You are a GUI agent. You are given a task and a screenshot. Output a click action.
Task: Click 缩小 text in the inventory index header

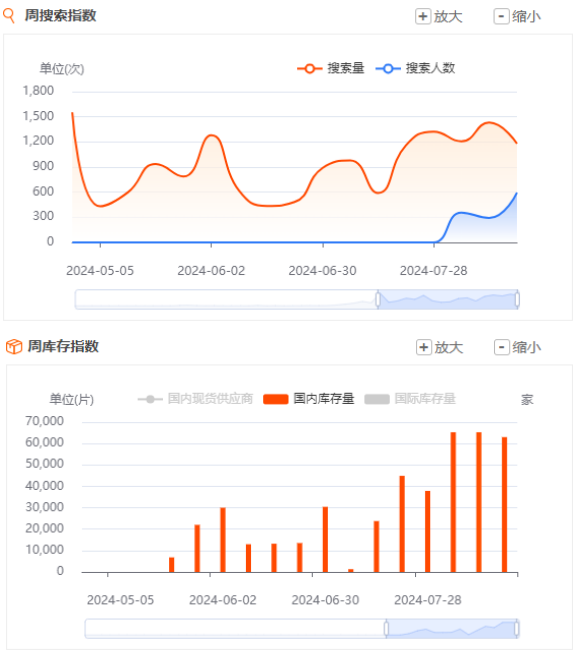point(526,347)
